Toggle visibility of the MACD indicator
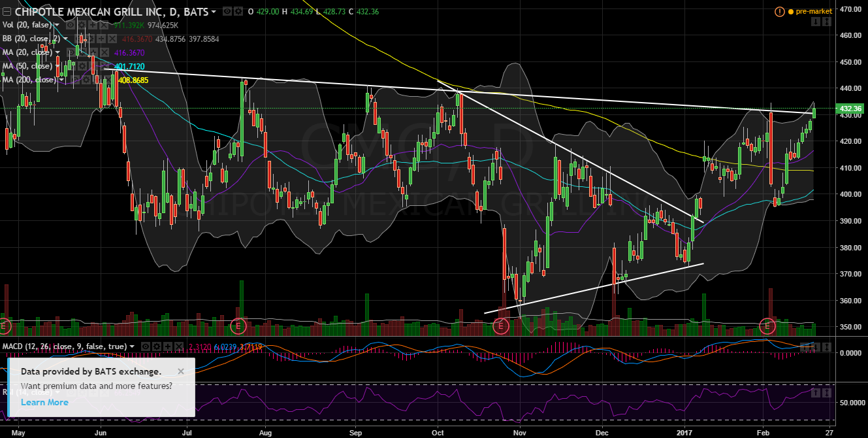 [146, 346]
